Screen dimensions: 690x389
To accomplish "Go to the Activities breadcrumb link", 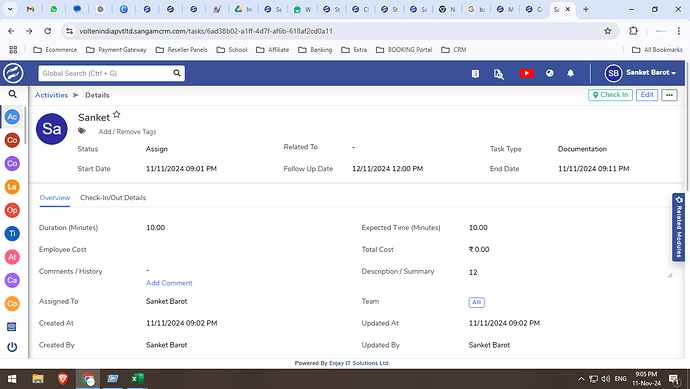I will pos(51,95).
